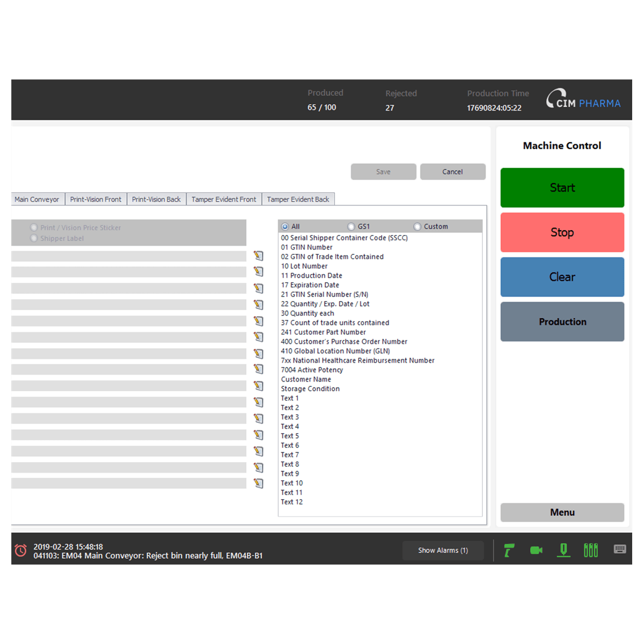Screen dimensions: 644x644
Task: Select '17 Expiration Date' in the list
Action: point(310,285)
